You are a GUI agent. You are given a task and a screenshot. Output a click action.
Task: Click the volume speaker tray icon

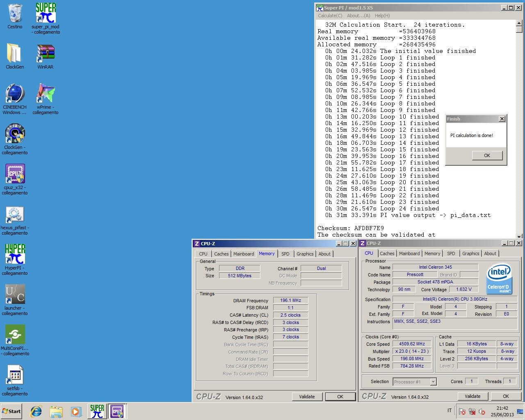click(x=482, y=411)
